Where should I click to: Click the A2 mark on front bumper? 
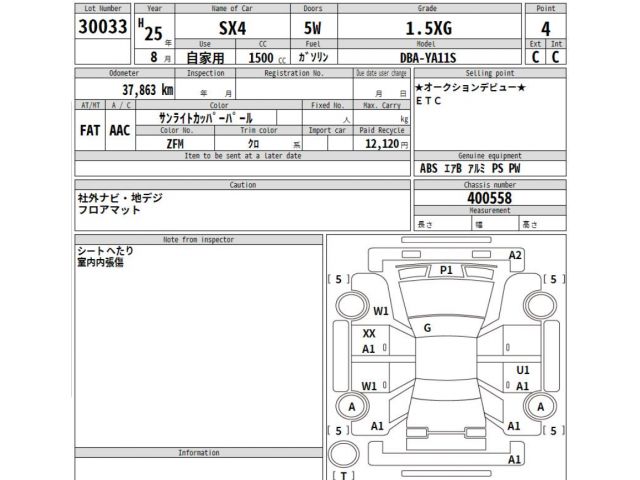515,256
